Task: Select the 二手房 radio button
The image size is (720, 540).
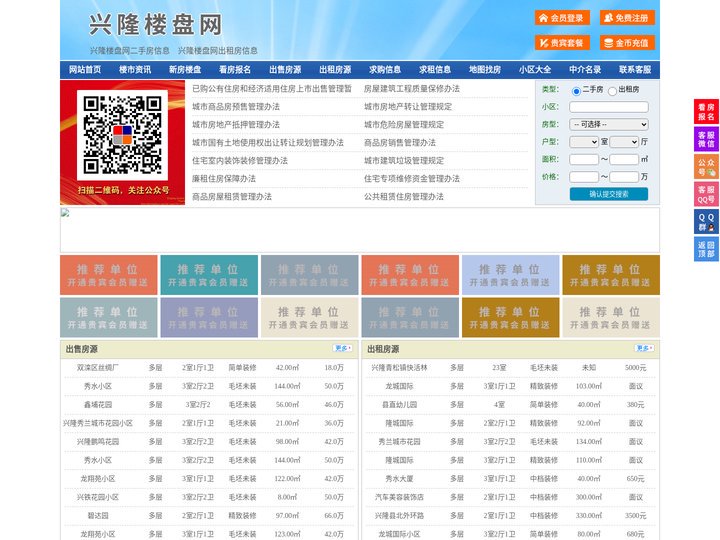Action: [576, 91]
